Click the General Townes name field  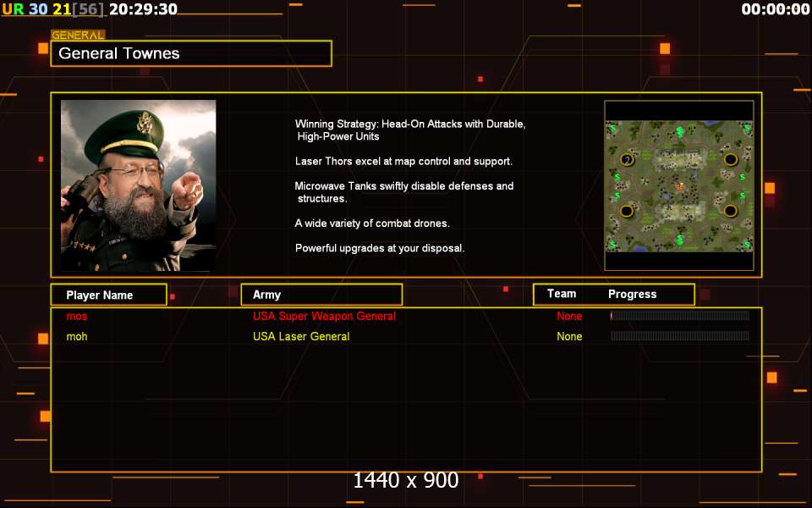(x=191, y=53)
